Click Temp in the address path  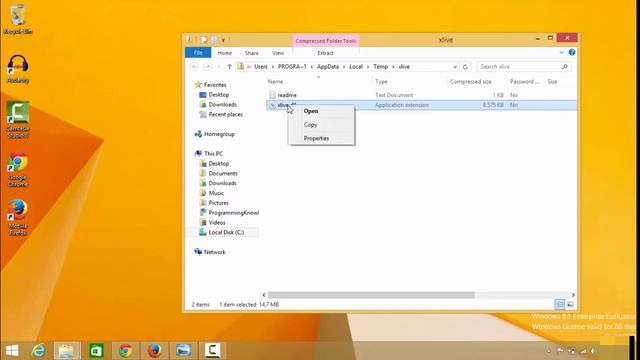point(380,67)
